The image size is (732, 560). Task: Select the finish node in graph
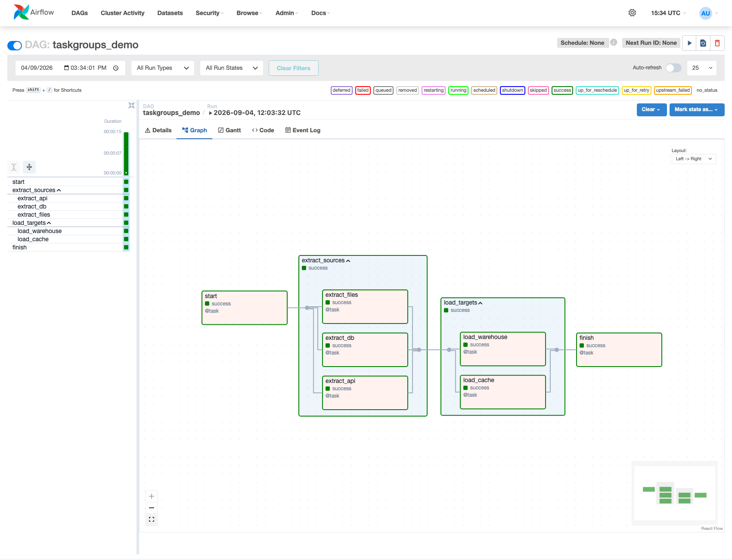(x=619, y=350)
